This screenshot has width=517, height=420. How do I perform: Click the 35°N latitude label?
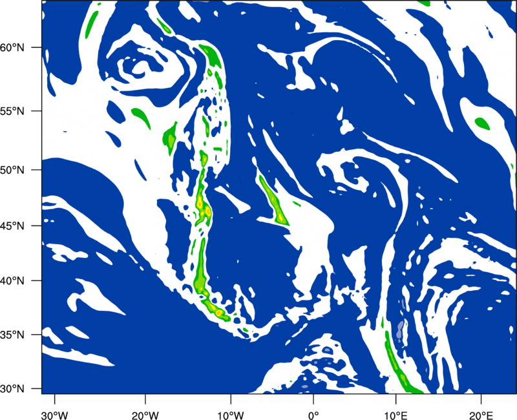coord(12,335)
